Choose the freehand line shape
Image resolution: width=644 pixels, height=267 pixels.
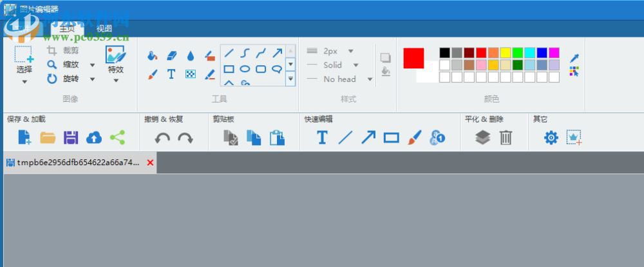tap(261, 53)
